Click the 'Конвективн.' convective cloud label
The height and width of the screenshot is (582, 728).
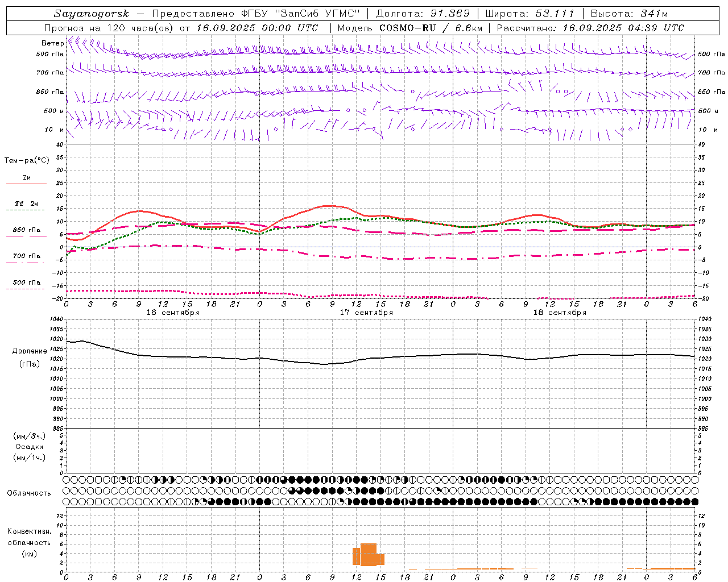click(x=30, y=531)
